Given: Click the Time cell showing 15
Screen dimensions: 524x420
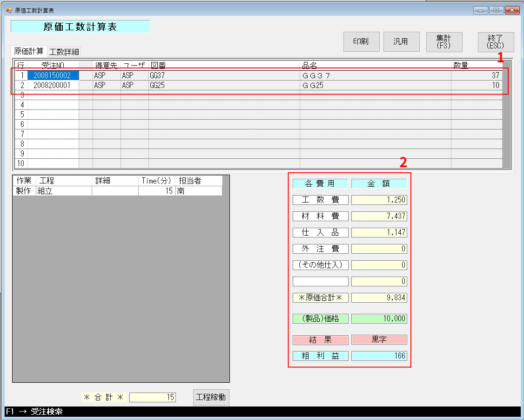Looking at the screenshot, I should click(157, 190).
